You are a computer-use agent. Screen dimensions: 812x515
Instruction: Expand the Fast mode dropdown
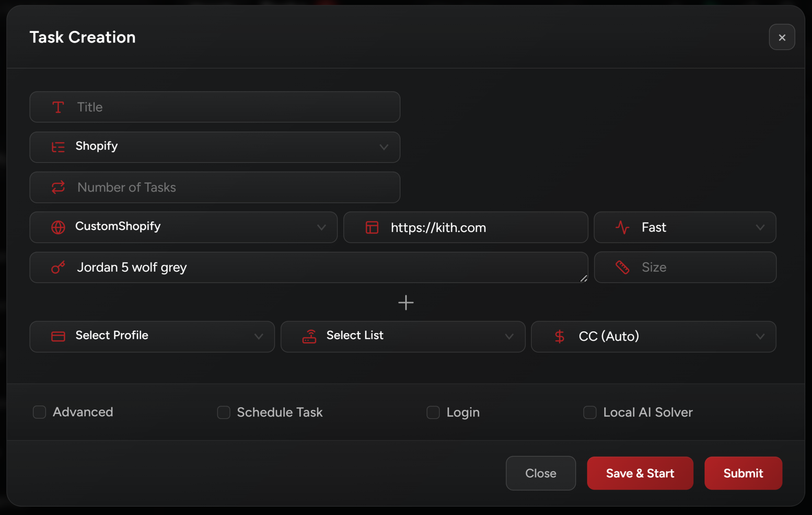point(684,227)
